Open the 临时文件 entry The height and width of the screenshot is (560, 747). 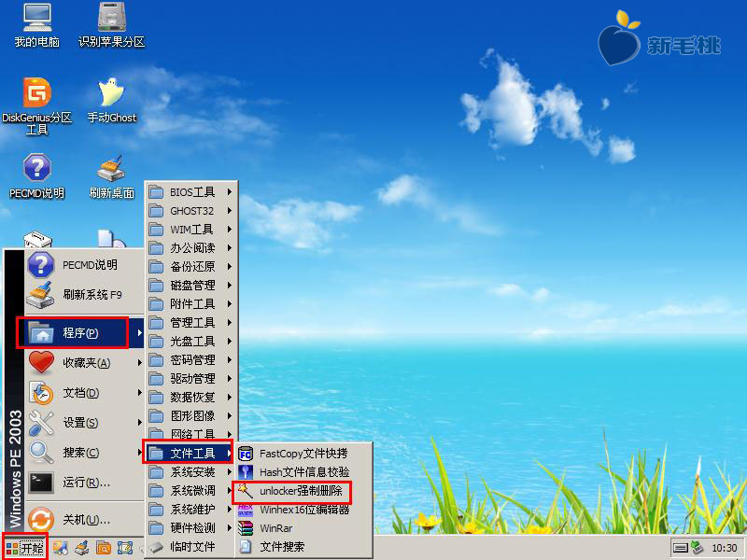click(191, 547)
